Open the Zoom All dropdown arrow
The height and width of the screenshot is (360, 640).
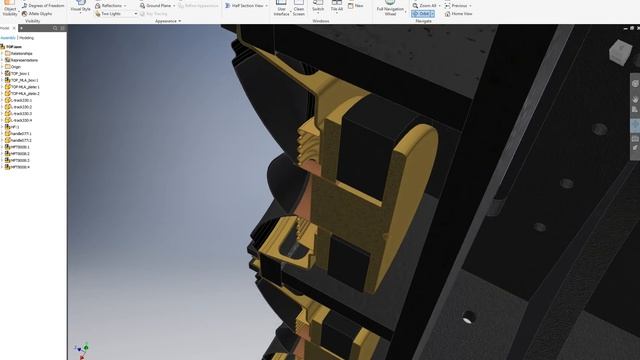(440, 6)
